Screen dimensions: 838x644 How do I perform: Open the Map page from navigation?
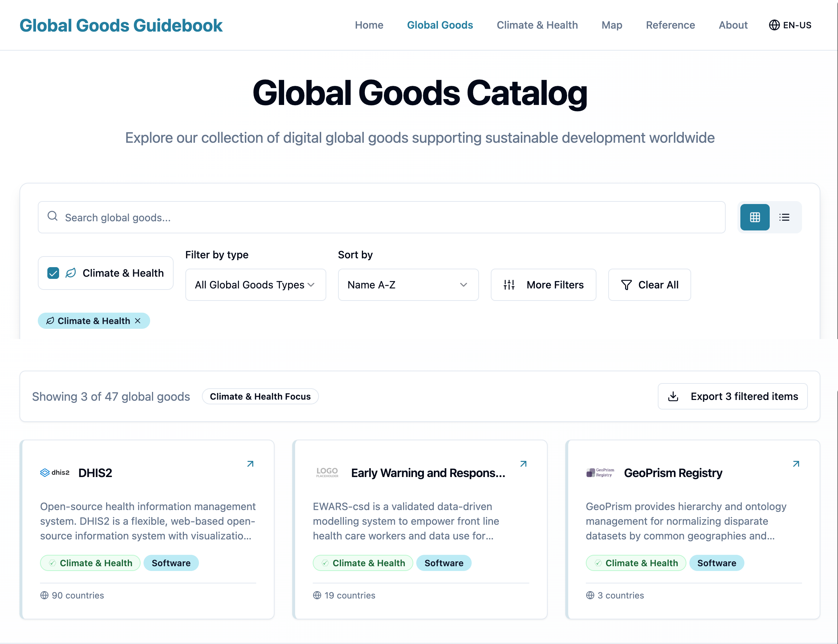pyautogui.click(x=612, y=25)
